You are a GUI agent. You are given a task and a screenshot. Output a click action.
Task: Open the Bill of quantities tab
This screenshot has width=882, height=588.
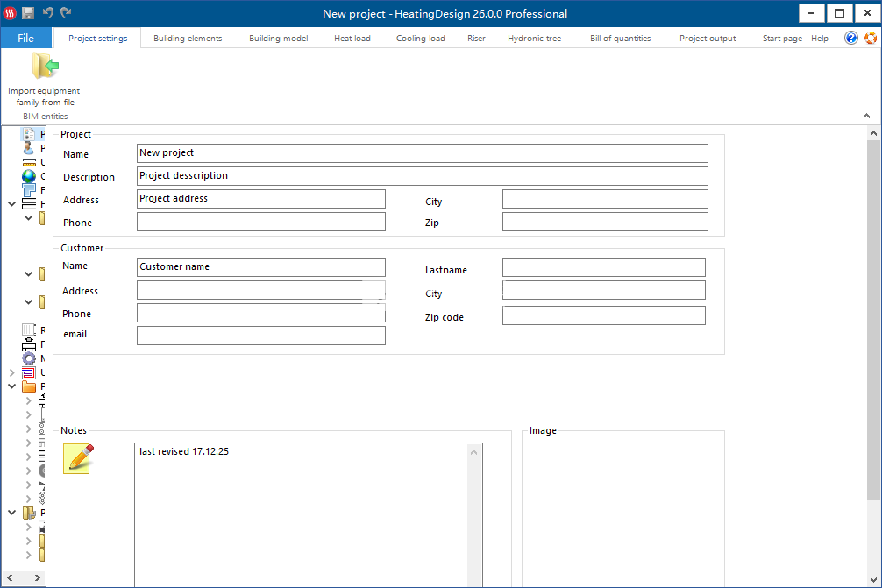[620, 39]
